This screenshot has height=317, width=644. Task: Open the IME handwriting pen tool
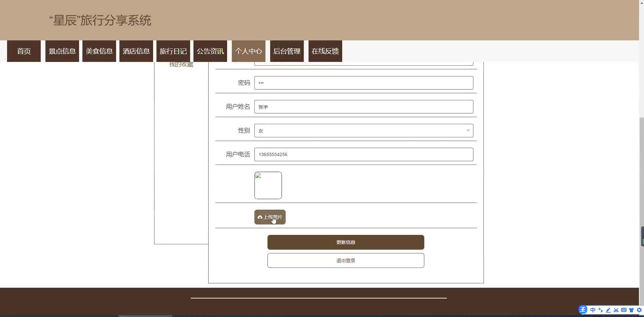click(x=608, y=310)
